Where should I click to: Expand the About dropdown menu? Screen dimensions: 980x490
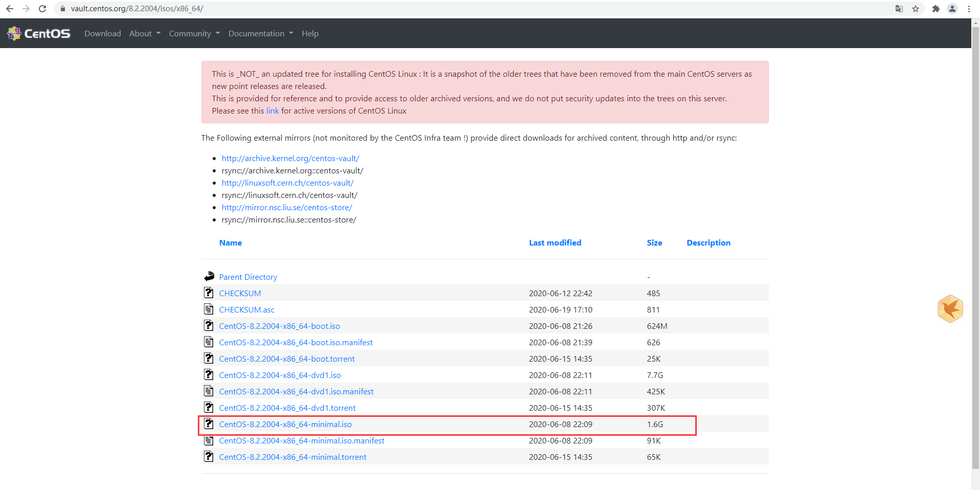pos(145,33)
